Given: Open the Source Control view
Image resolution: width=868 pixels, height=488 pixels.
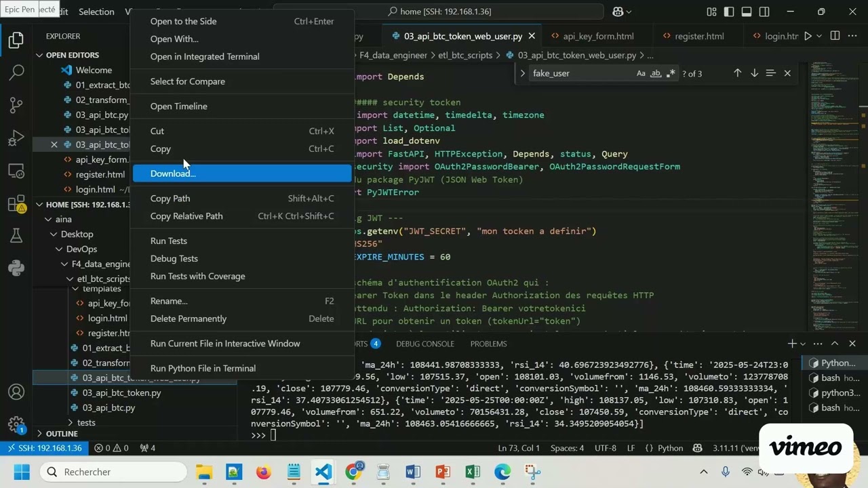Looking at the screenshot, I should [x=16, y=105].
